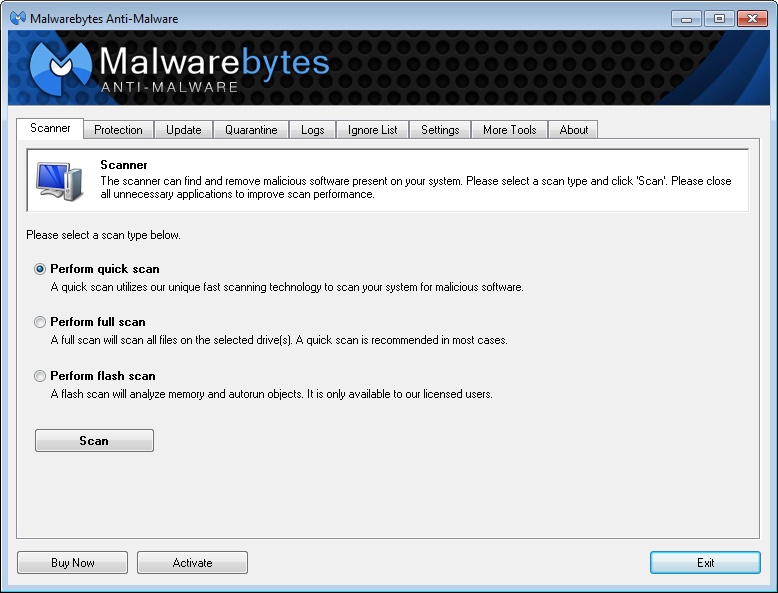Switch to the Protection tab
The image size is (778, 593).
coord(118,130)
